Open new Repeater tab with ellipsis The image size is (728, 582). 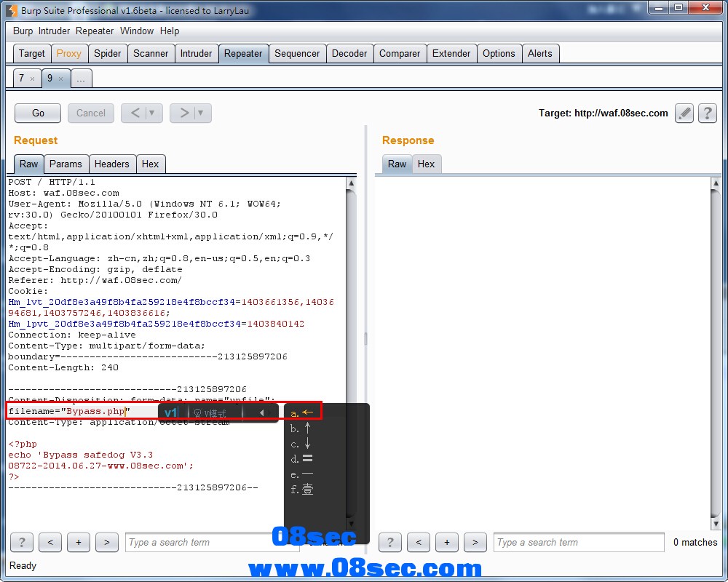tap(81, 79)
